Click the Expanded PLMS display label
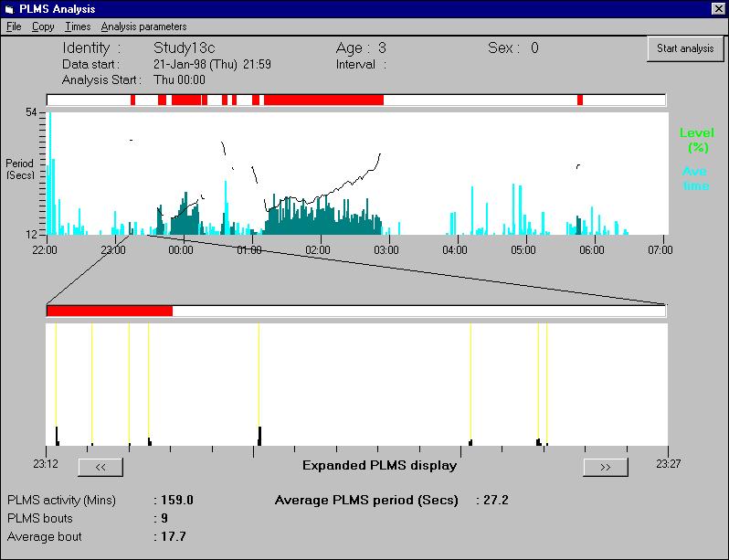 tap(379, 466)
